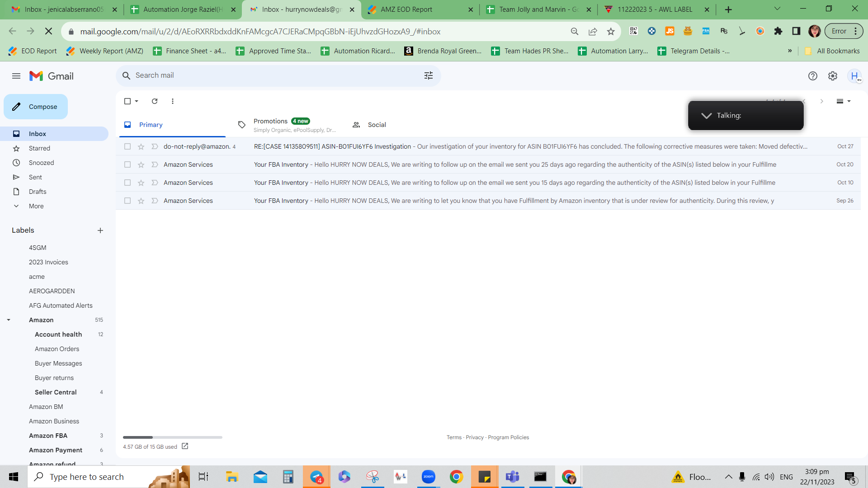Show hidden system tray icons
This screenshot has height=488, width=868.
coord(728,477)
